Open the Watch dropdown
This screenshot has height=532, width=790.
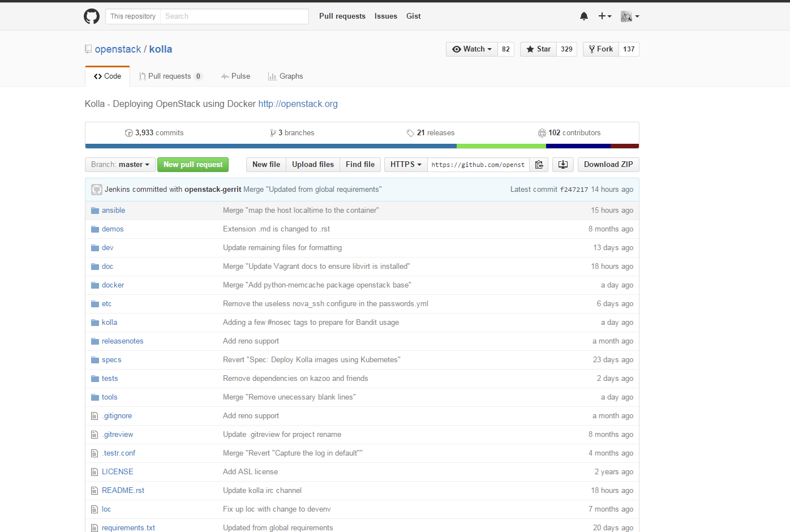click(472, 49)
